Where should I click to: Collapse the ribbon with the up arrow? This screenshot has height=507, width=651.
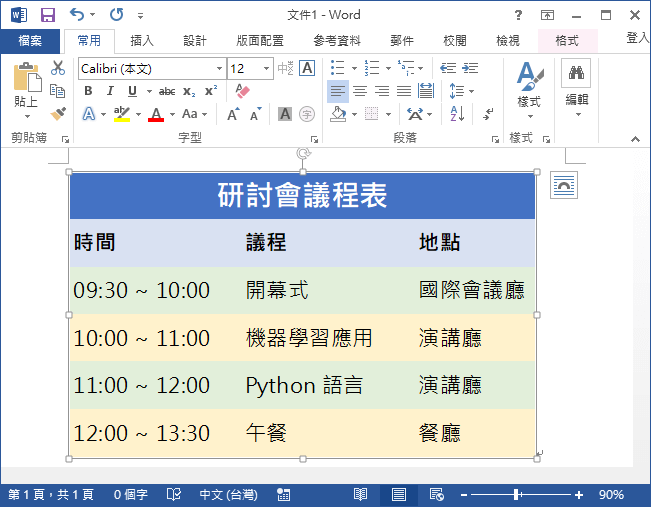coord(635,139)
